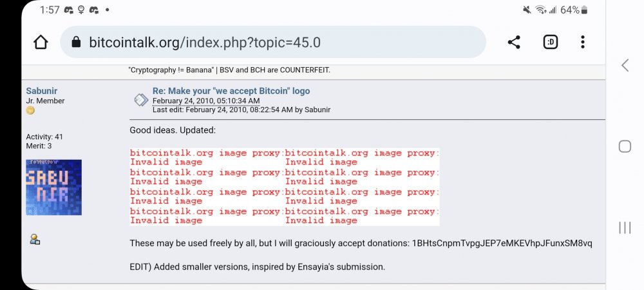The image size is (644, 290).
Task: Tap the share icon in toolbar
Action: pyautogui.click(x=514, y=43)
